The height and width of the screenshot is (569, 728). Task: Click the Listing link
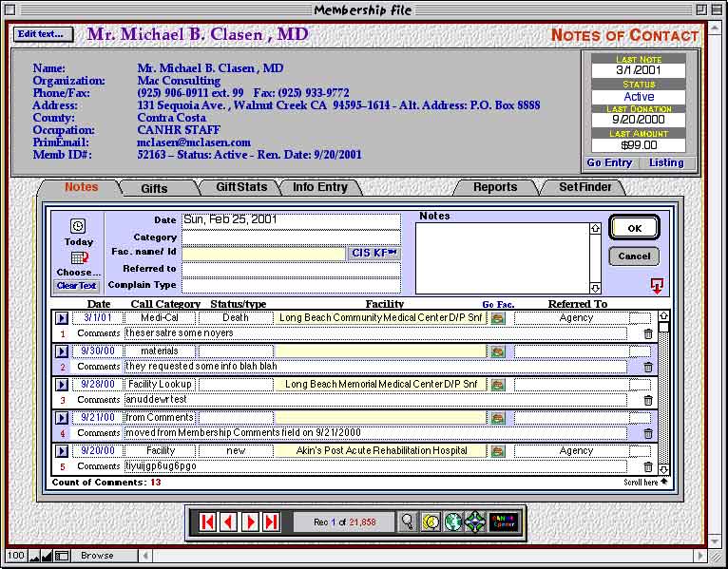[x=666, y=162]
